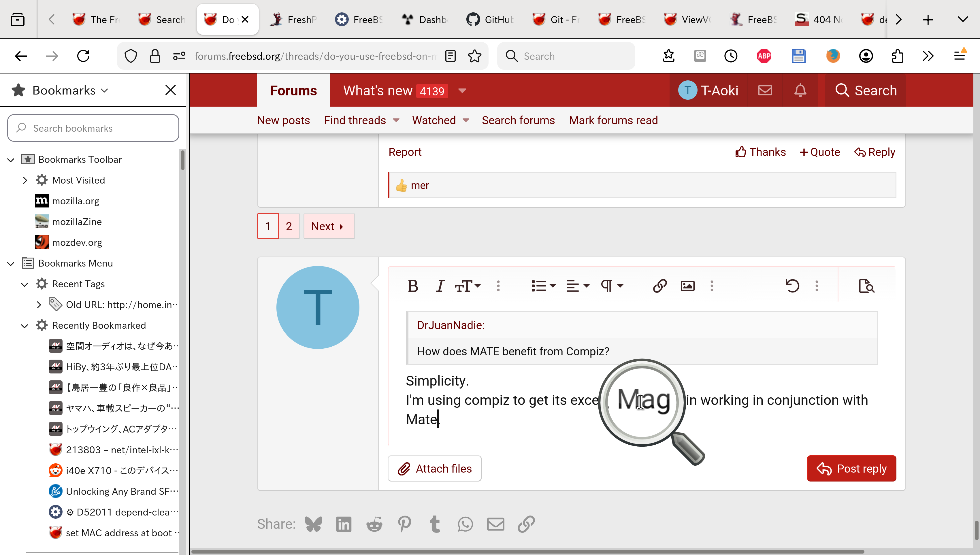980x555 pixels.
Task: Open the Adblock Plus extension icon
Action: click(x=764, y=56)
